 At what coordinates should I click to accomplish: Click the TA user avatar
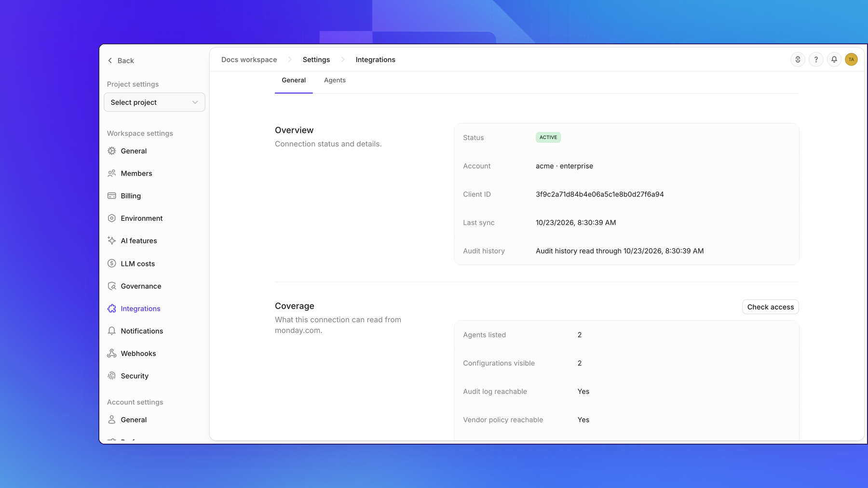[x=851, y=60]
